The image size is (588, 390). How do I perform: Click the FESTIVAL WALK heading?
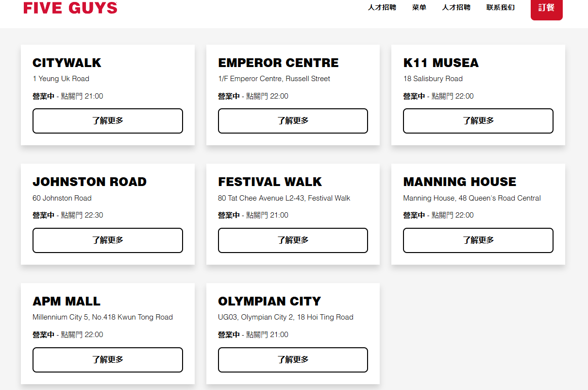point(270,182)
